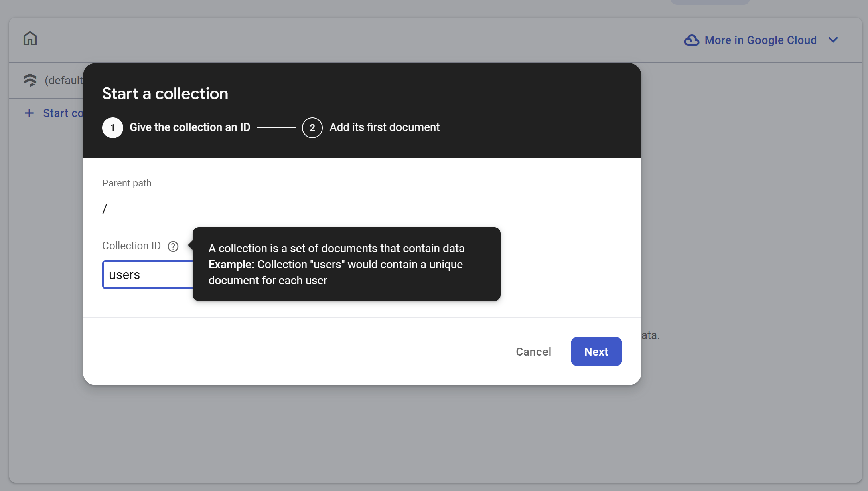The image size is (868, 491).
Task: Click the home icon in the breadcrumb bar
Action: tap(30, 39)
